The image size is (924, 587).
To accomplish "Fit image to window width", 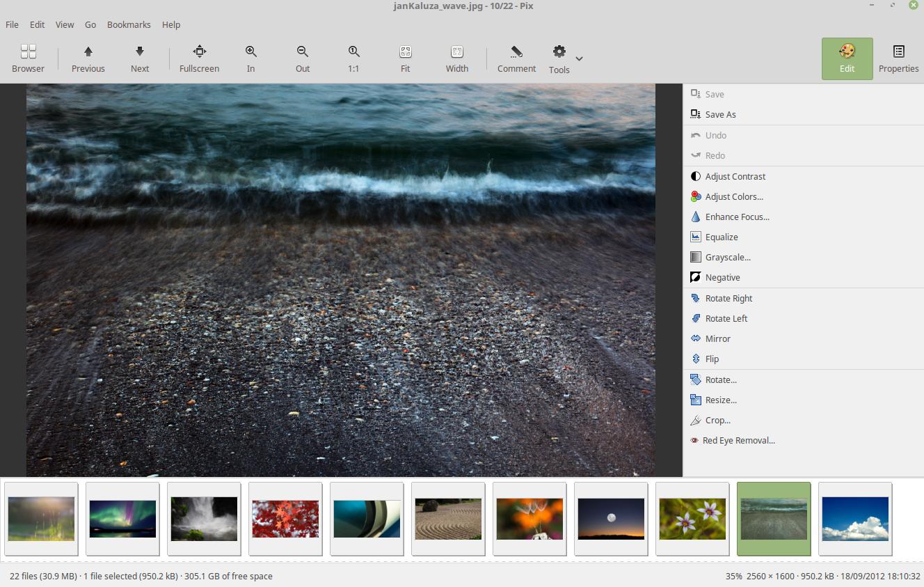I will [456, 58].
